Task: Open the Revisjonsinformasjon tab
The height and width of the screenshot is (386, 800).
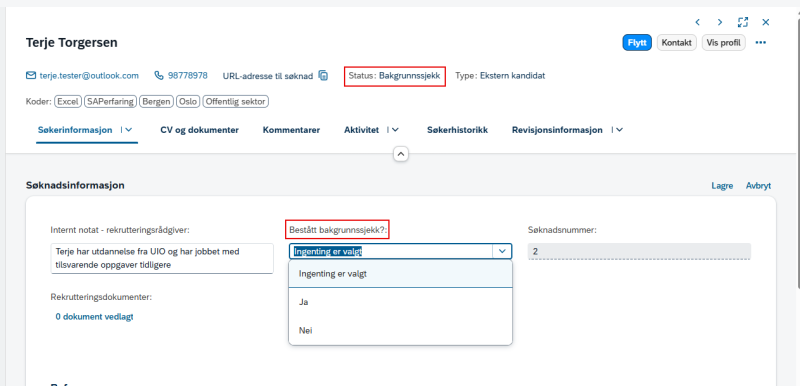Action: (x=557, y=130)
